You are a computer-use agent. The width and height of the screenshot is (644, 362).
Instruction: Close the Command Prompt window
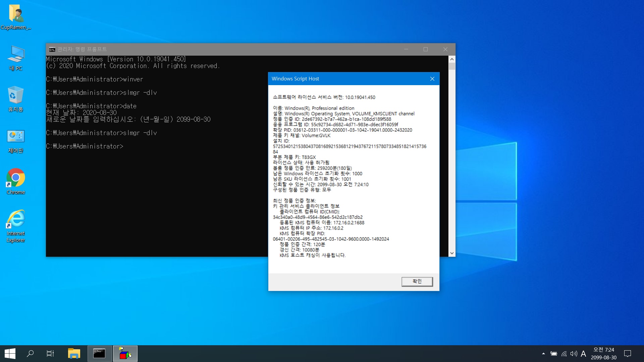[x=445, y=49]
